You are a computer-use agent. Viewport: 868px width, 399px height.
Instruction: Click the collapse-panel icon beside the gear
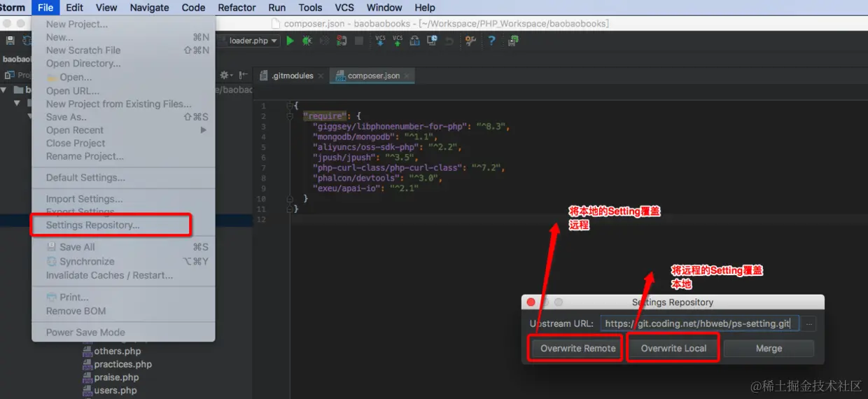243,75
